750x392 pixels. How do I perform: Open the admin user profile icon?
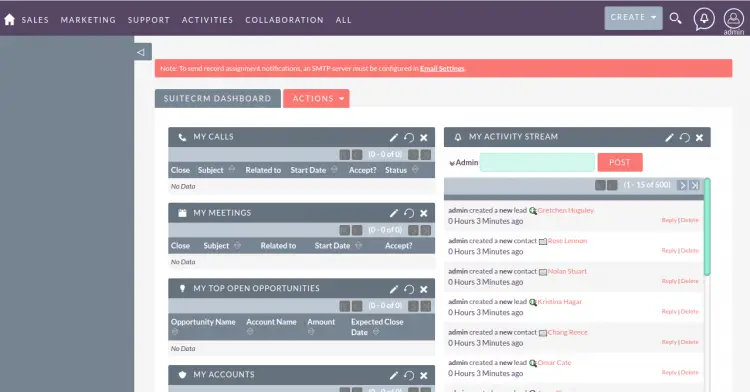pyautogui.click(x=733, y=18)
